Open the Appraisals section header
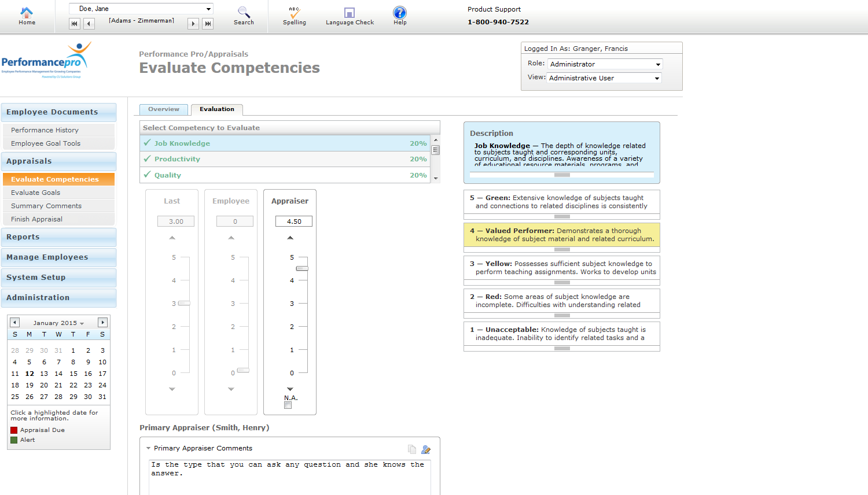 click(x=58, y=161)
